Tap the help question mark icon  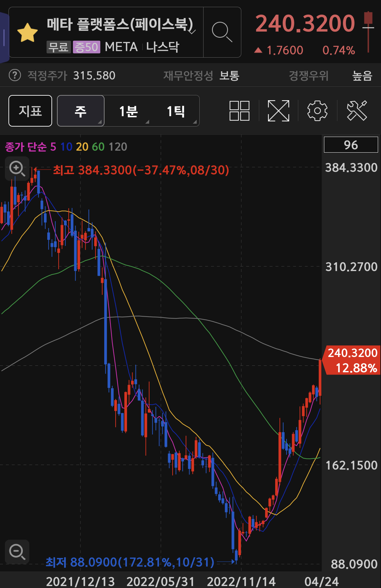point(15,75)
